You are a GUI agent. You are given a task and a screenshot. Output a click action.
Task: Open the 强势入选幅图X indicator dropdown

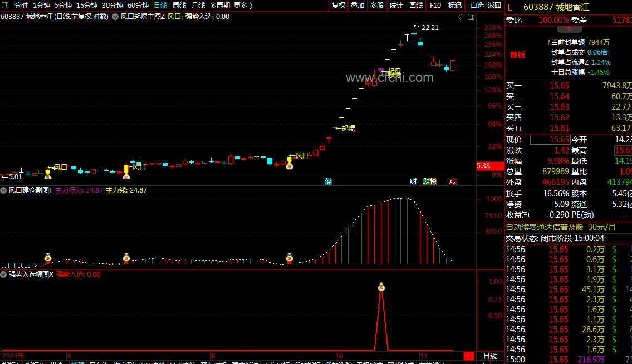click(4, 274)
